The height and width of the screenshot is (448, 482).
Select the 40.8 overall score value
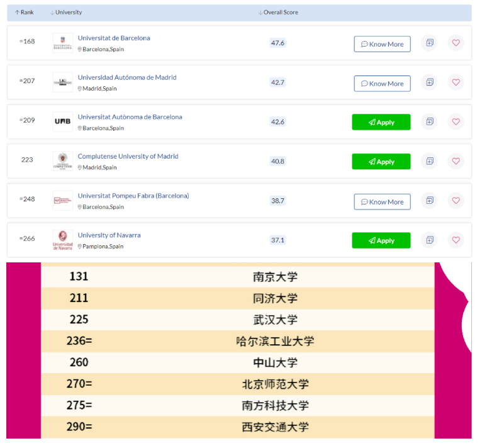pyautogui.click(x=277, y=161)
